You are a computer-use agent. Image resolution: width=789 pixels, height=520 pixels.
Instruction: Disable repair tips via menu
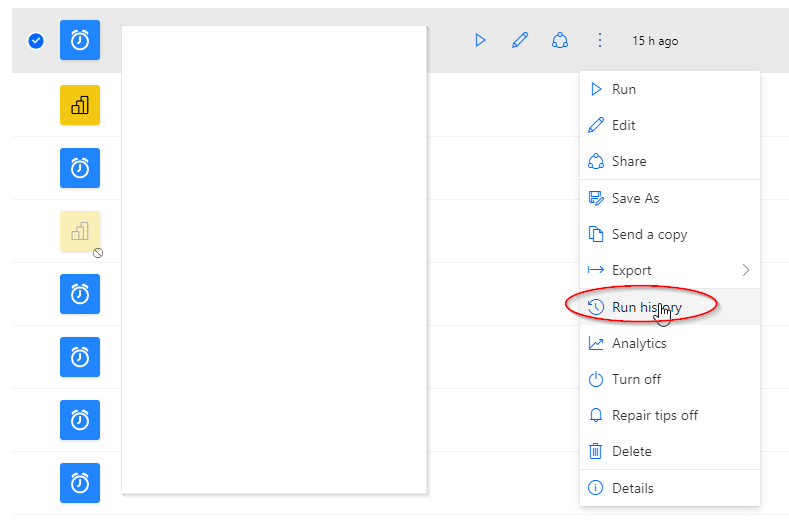coord(654,415)
